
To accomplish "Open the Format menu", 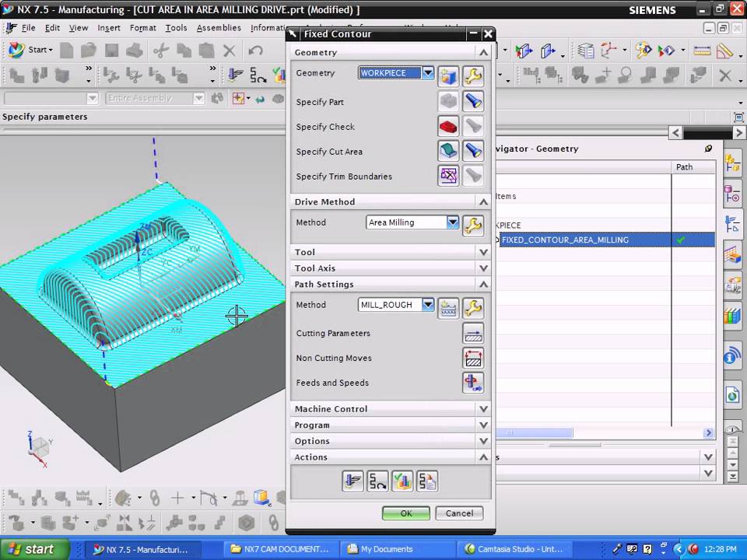I will [143, 28].
